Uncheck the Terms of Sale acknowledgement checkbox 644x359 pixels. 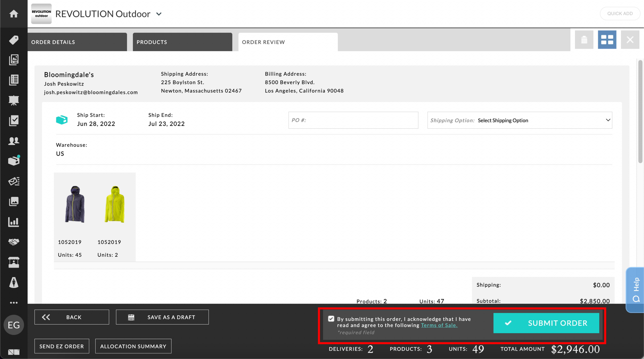pos(331,318)
